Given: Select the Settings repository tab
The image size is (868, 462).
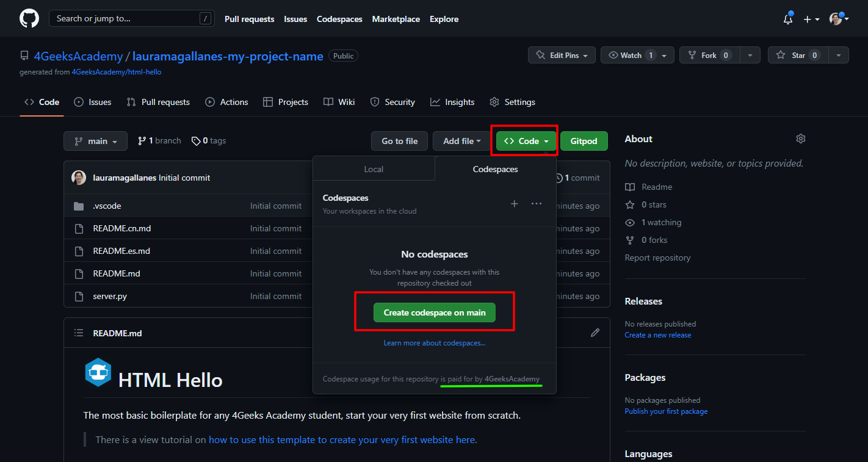Looking at the screenshot, I should pyautogui.click(x=512, y=102).
